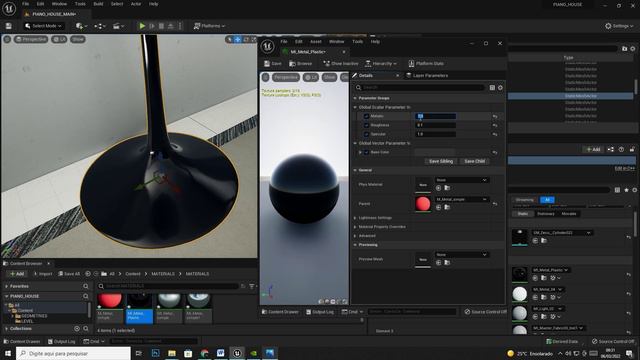
Task: Click the Content Browser filter icon
Action: click(x=252, y=286)
